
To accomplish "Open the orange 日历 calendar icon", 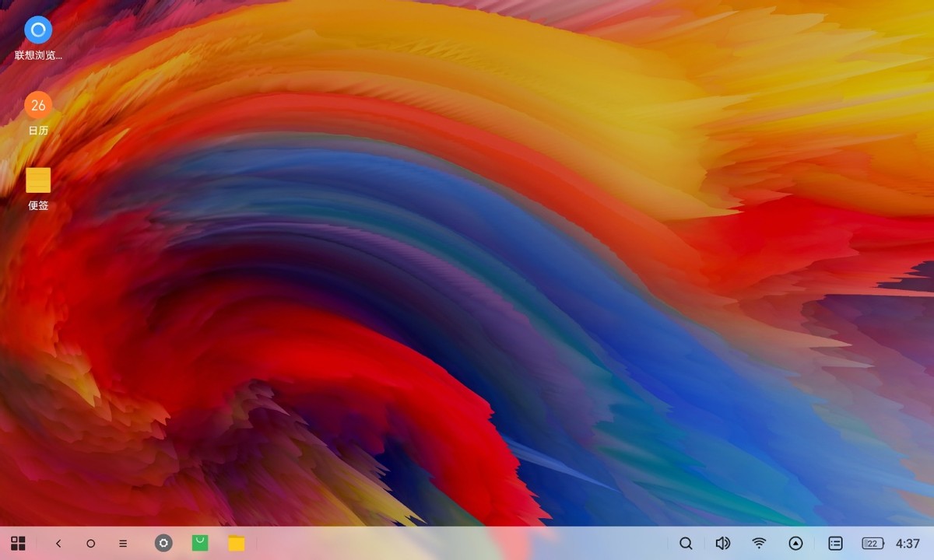I will (x=38, y=105).
